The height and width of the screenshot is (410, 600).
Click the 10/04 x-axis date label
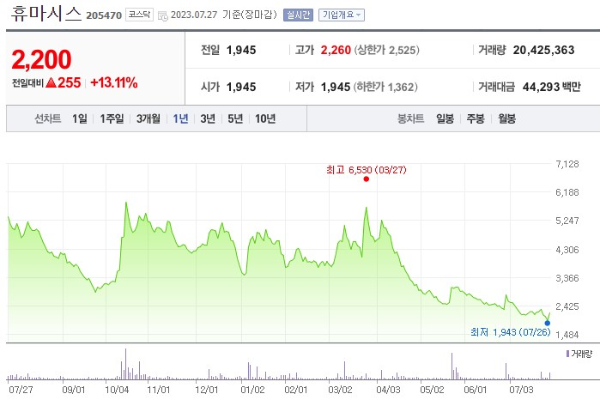pos(117,390)
